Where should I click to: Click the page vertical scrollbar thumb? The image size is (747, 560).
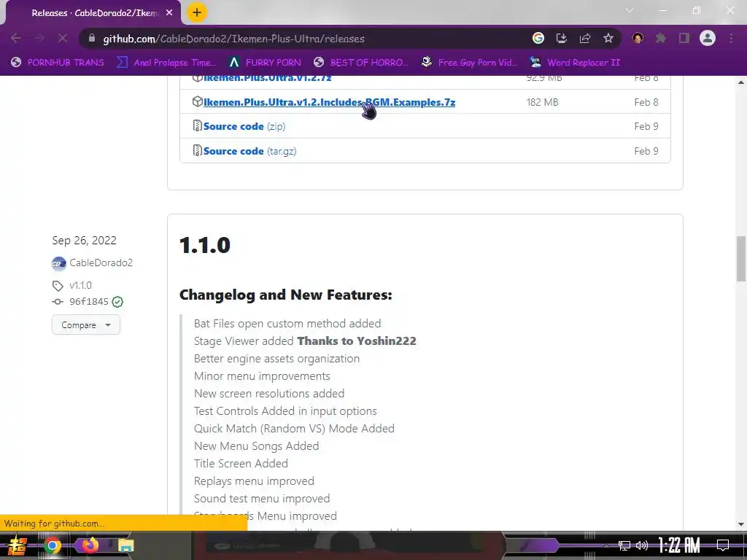point(741,259)
